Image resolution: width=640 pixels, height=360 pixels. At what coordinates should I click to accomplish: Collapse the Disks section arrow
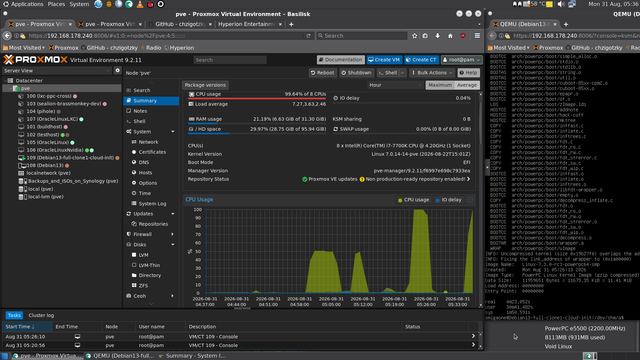(173, 244)
